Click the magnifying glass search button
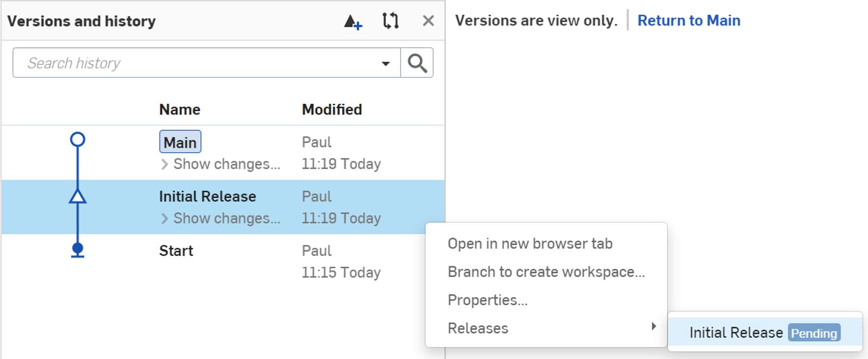This screenshot has width=868, height=359. point(417,63)
